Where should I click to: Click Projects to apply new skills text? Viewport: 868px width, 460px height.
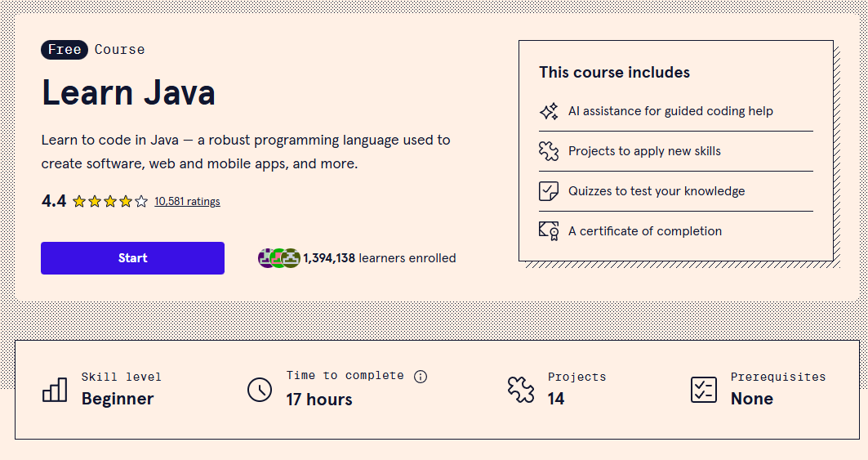tap(644, 151)
